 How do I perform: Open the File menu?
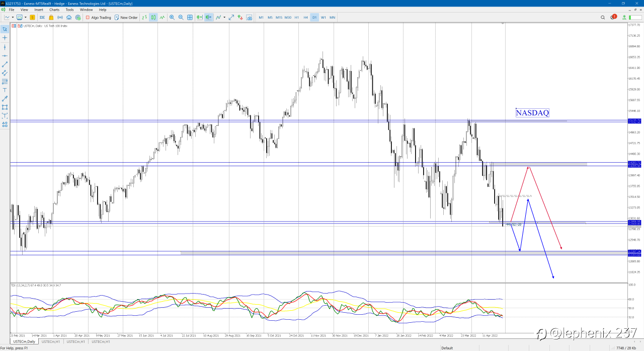point(12,10)
